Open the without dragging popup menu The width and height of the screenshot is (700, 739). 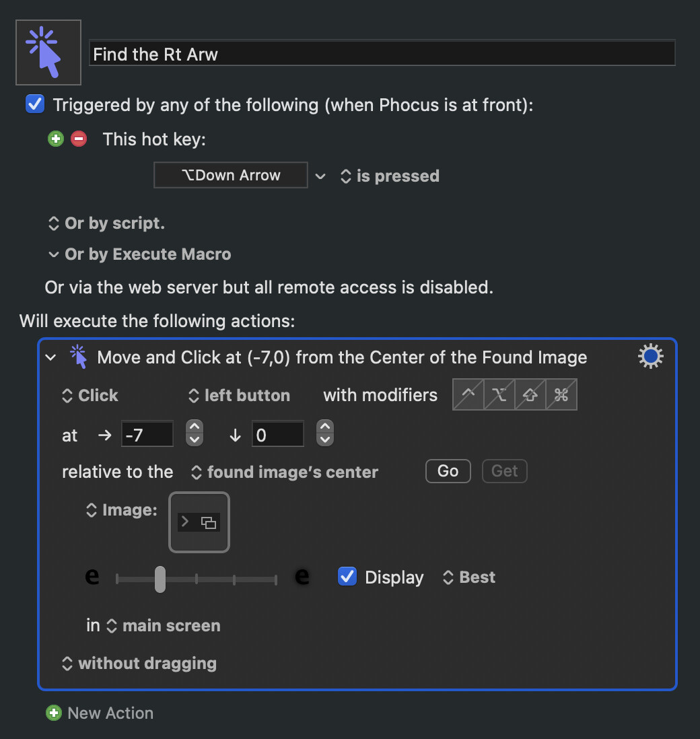139,663
